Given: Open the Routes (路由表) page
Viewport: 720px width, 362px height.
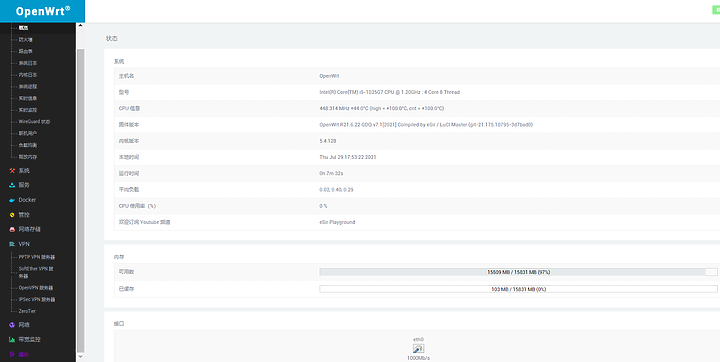Looking at the screenshot, I should pos(25,51).
